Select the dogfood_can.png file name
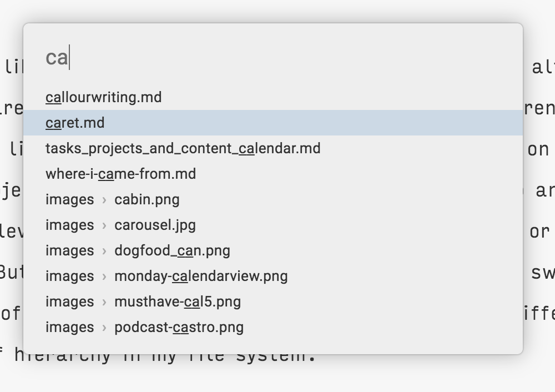The height and width of the screenshot is (392, 555). [172, 250]
